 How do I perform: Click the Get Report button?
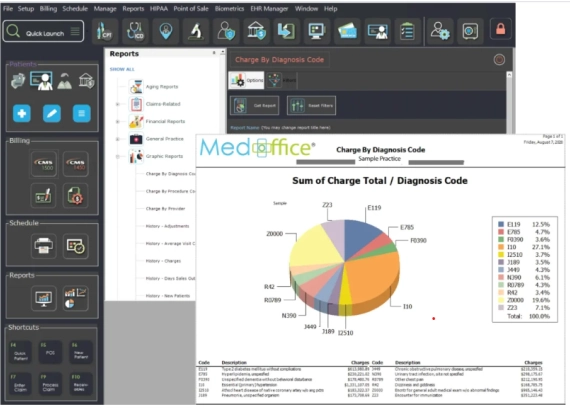pyautogui.click(x=254, y=105)
